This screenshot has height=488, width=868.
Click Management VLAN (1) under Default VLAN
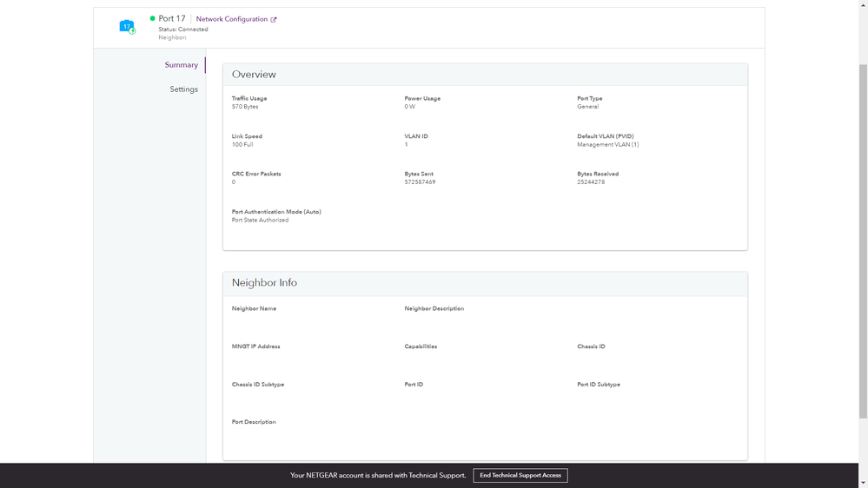[x=607, y=145]
